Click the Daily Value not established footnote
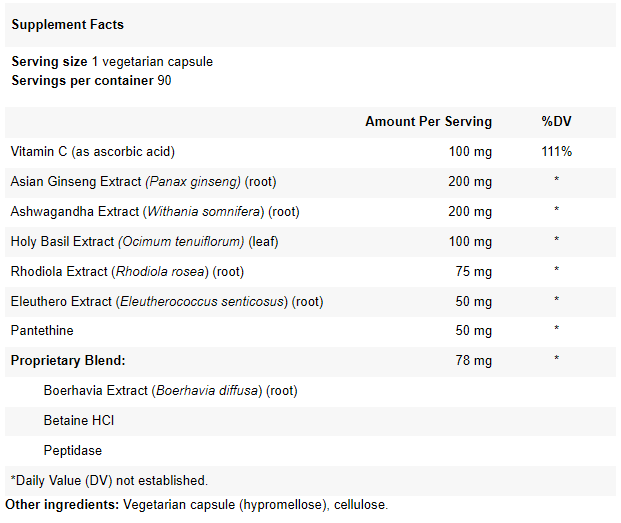The image size is (621, 523). point(109,480)
